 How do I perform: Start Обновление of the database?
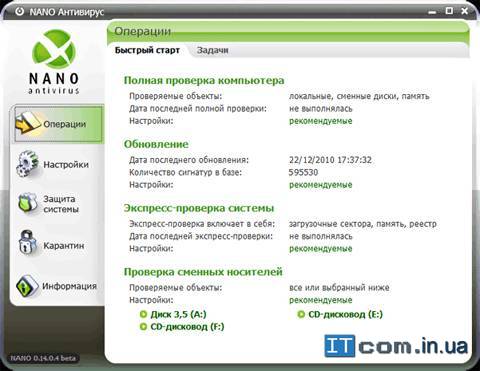[x=156, y=144]
